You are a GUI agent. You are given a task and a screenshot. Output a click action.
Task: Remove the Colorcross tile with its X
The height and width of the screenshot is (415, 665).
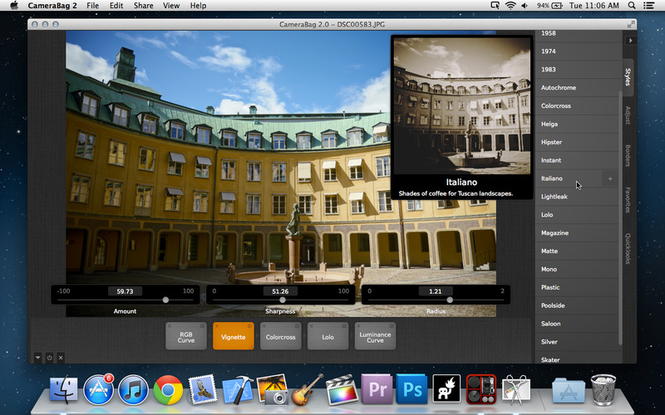click(x=264, y=326)
